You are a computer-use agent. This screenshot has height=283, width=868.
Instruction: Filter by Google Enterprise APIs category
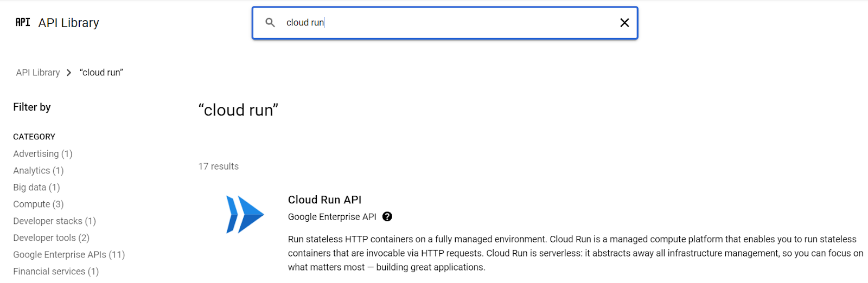[x=69, y=255]
